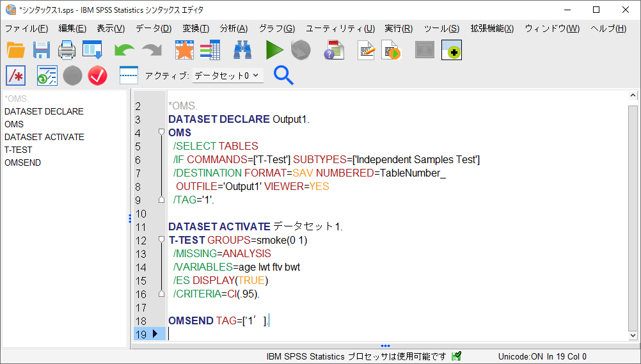Click the split-pane dotted line icon
Screen dimensions: 641x364
tap(129, 75)
